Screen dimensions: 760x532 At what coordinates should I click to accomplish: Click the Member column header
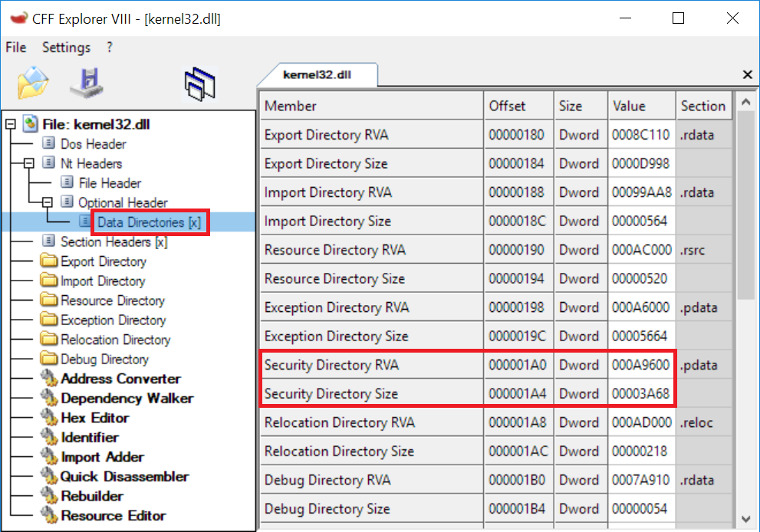click(x=372, y=106)
